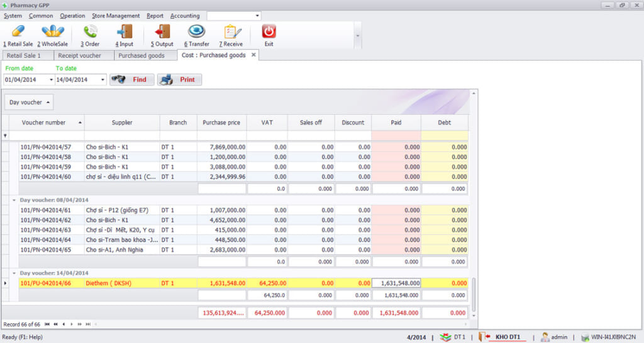Open the WholeSale toolbar icon
The width and height of the screenshot is (644, 343).
(x=53, y=36)
